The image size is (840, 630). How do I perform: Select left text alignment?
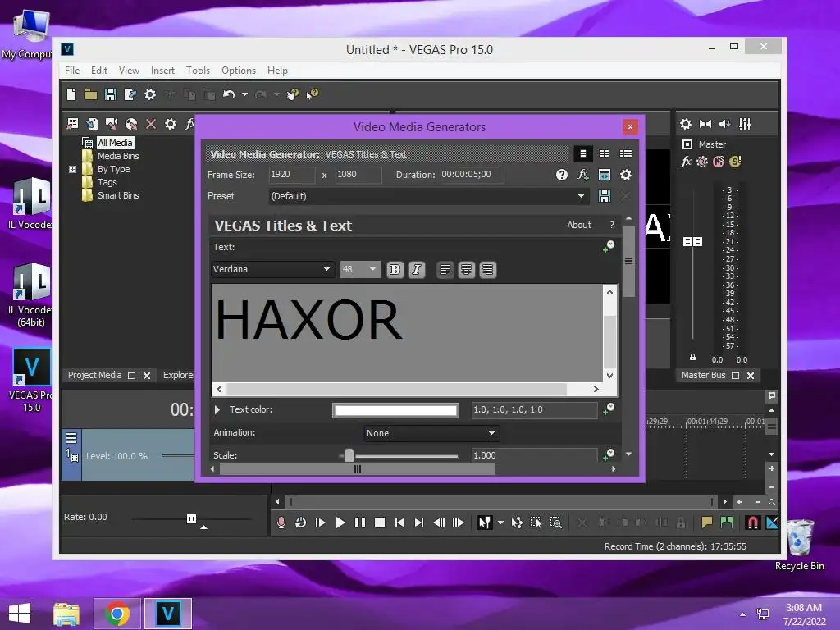tap(445, 269)
